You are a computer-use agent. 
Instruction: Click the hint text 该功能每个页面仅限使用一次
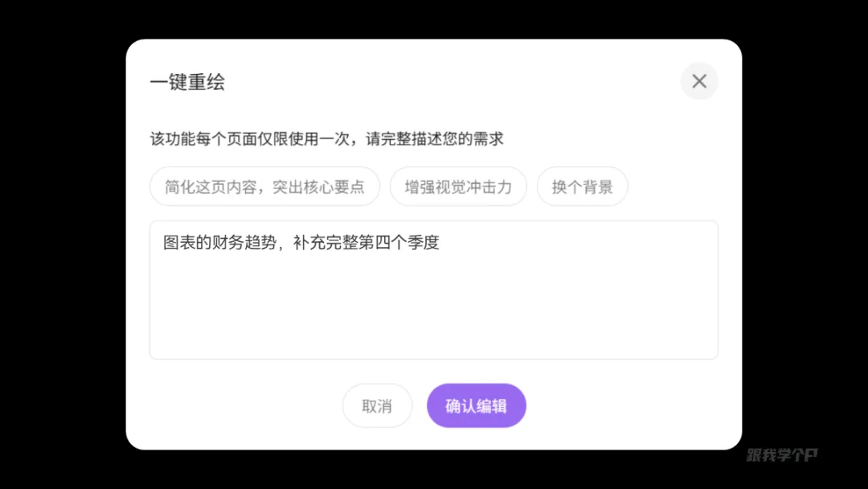(x=250, y=139)
